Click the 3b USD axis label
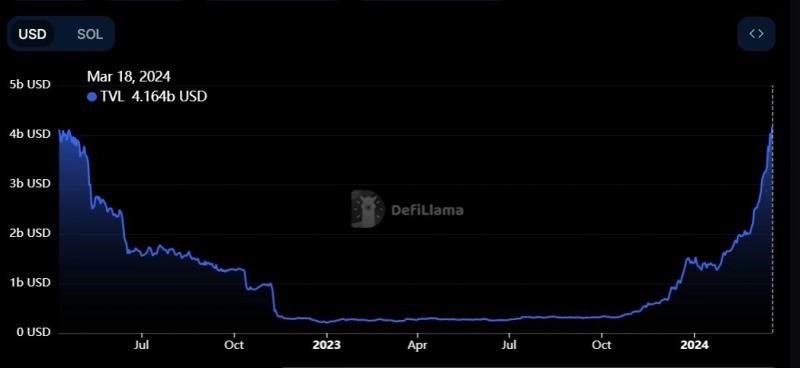 coord(30,183)
